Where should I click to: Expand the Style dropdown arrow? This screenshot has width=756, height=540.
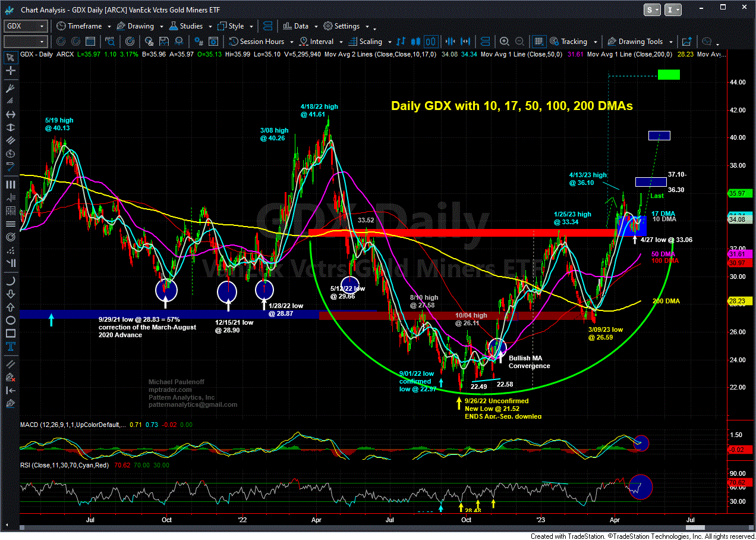click(251, 27)
